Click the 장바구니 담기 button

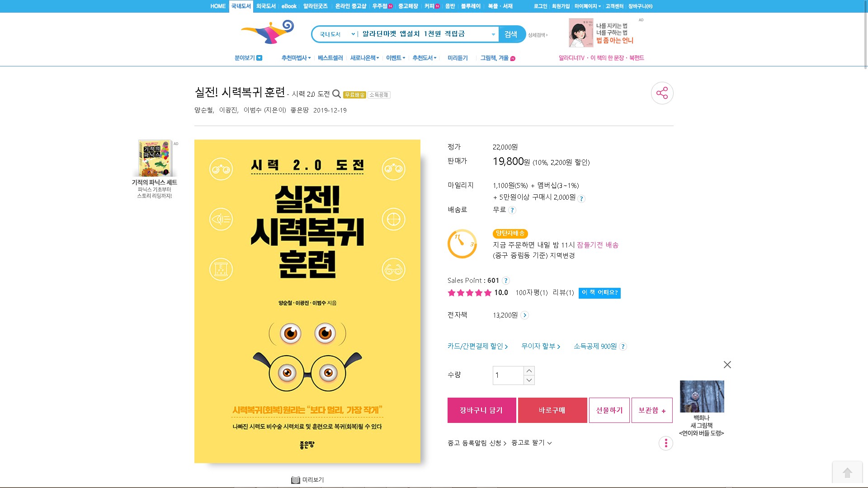click(x=481, y=410)
